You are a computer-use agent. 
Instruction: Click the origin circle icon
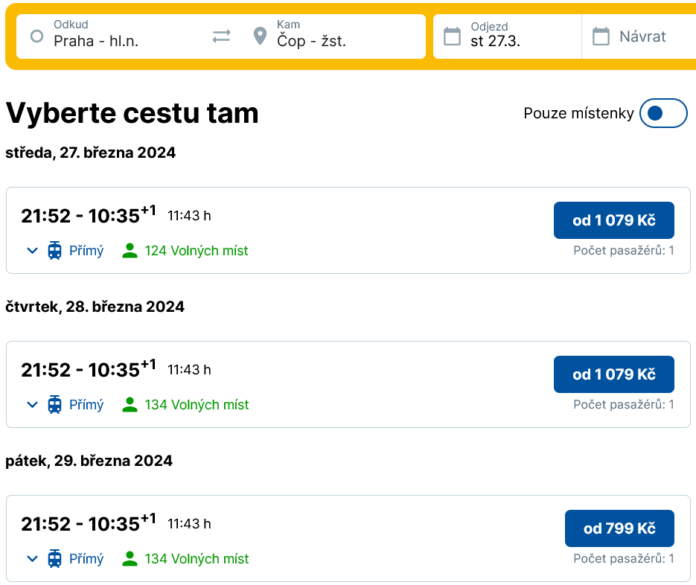tap(37, 36)
